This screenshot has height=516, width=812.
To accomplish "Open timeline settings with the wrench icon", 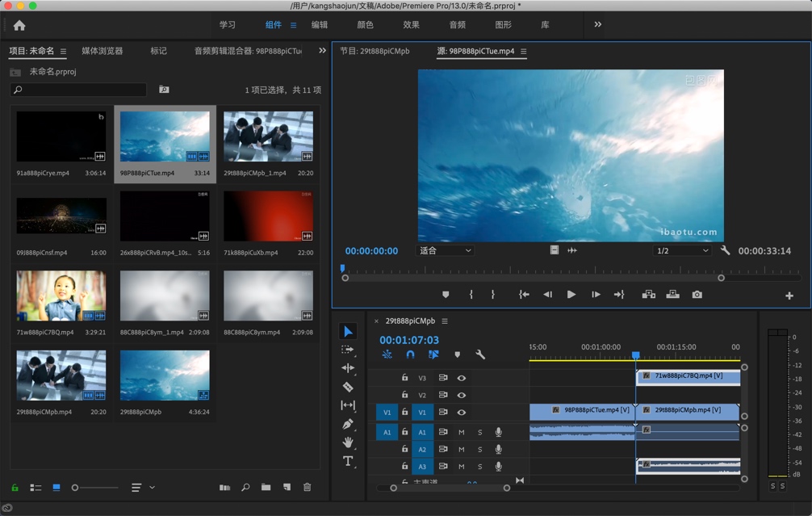I will (479, 354).
